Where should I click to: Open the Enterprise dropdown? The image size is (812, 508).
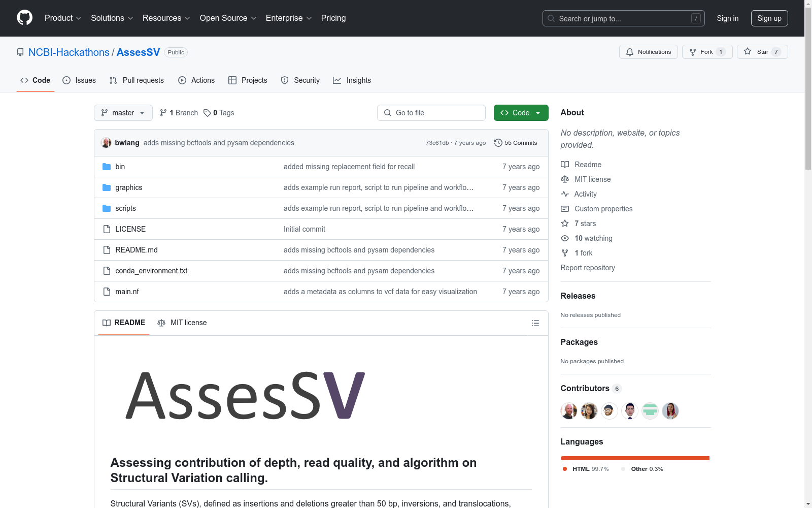(289, 18)
